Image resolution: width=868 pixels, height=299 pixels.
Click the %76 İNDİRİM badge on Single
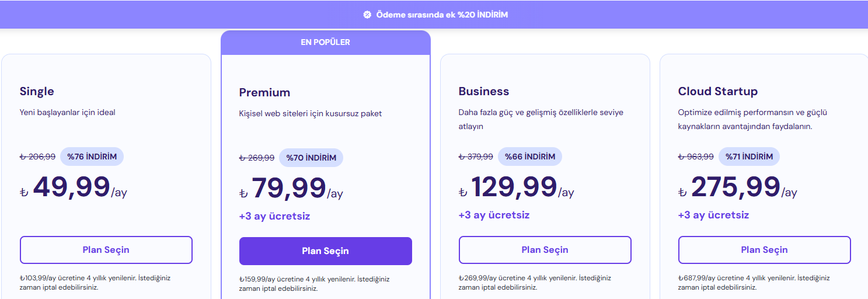point(92,157)
